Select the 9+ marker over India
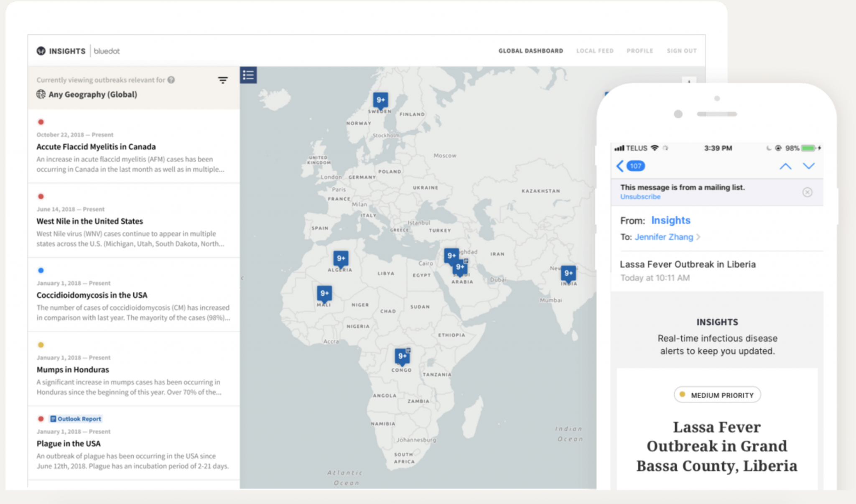 568,274
